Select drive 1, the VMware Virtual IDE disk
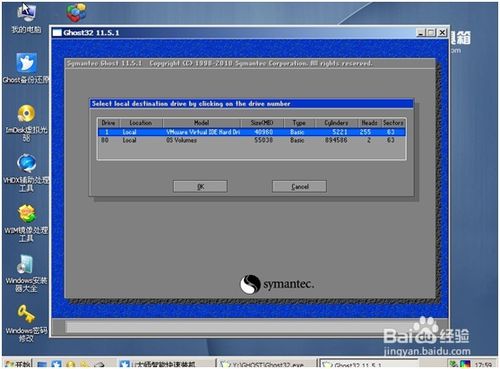Screen dimensions: 500x369 click(252, 132)
